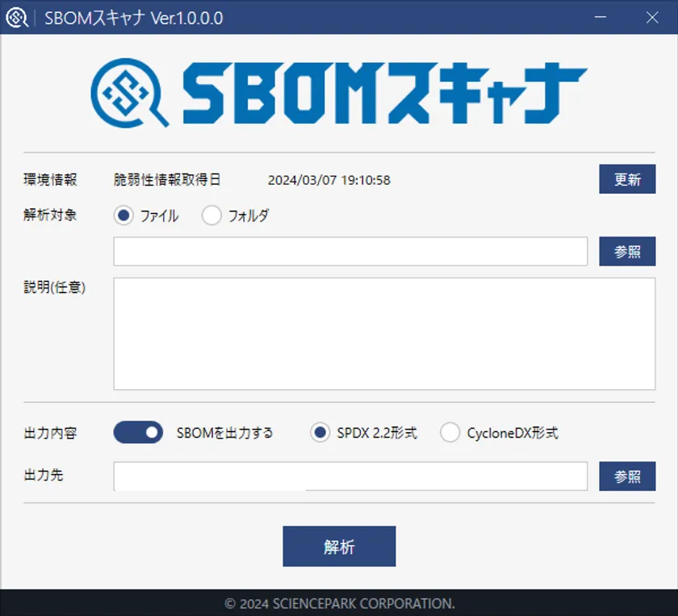Toggle the SBOMを出力する switch
Image resolution: width=678 pixels, height=616 pixels.
tap(138, 433)
